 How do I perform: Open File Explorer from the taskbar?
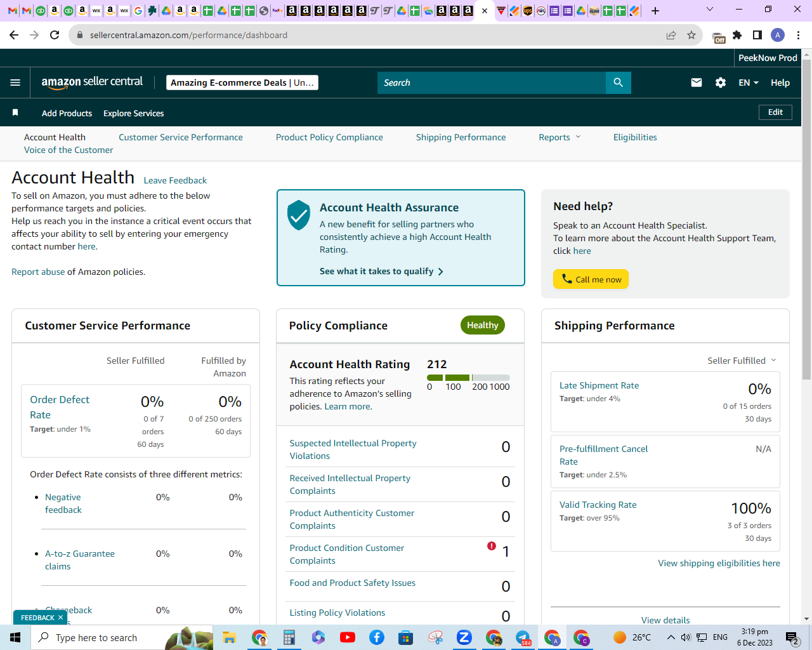pyautogui.click(x=229, y=637)
